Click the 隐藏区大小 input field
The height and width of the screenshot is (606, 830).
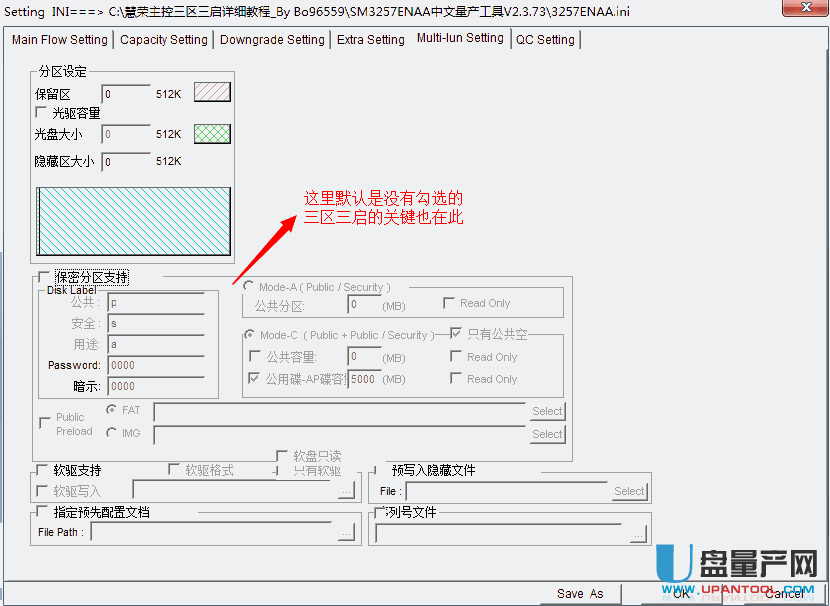126,161
